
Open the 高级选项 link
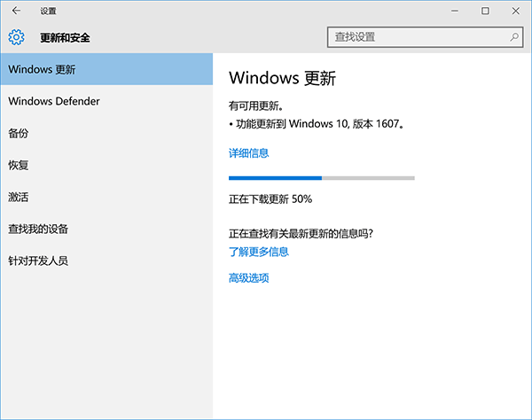coord(248,278)
